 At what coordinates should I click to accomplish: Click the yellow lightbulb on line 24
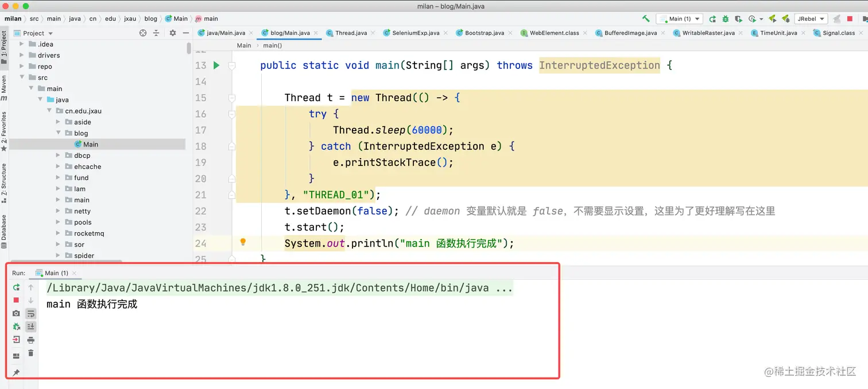coord(243,242)
